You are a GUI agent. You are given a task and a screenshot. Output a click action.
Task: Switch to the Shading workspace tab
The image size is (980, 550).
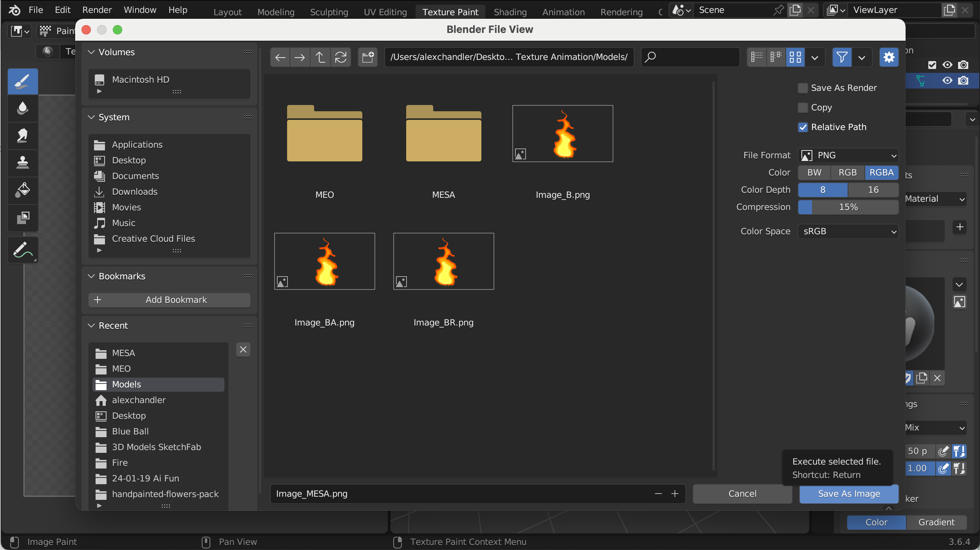pyautogui.click(x=510, y=12)
